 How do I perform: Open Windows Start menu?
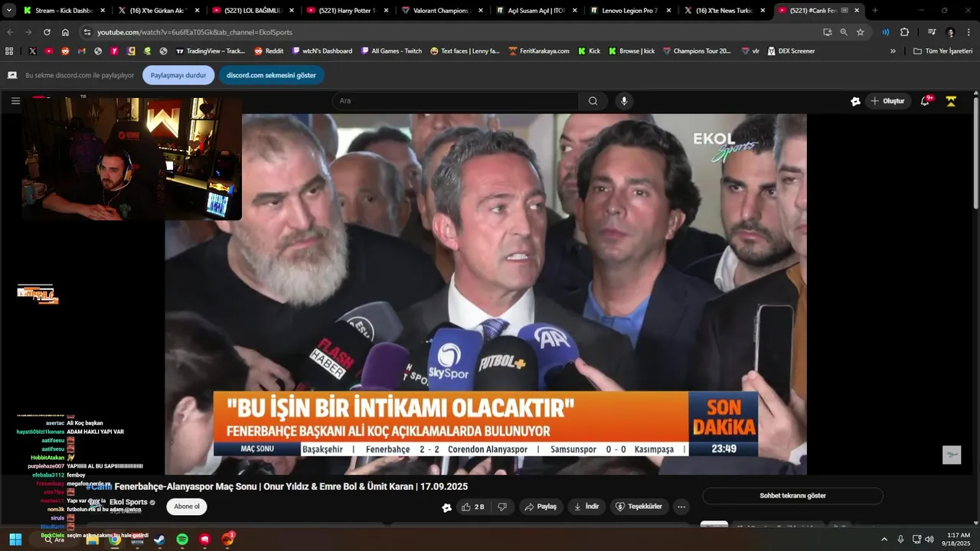click(x=15, y=540)
